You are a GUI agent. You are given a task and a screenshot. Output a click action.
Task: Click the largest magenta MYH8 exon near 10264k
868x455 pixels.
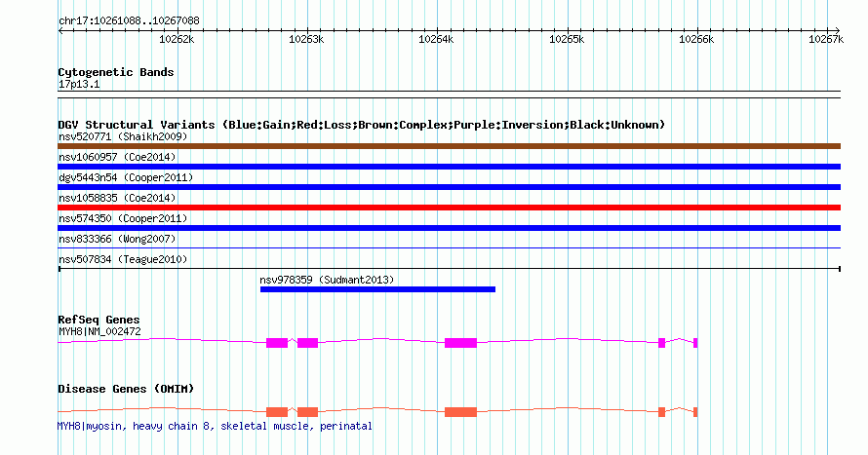pos(460,343)
